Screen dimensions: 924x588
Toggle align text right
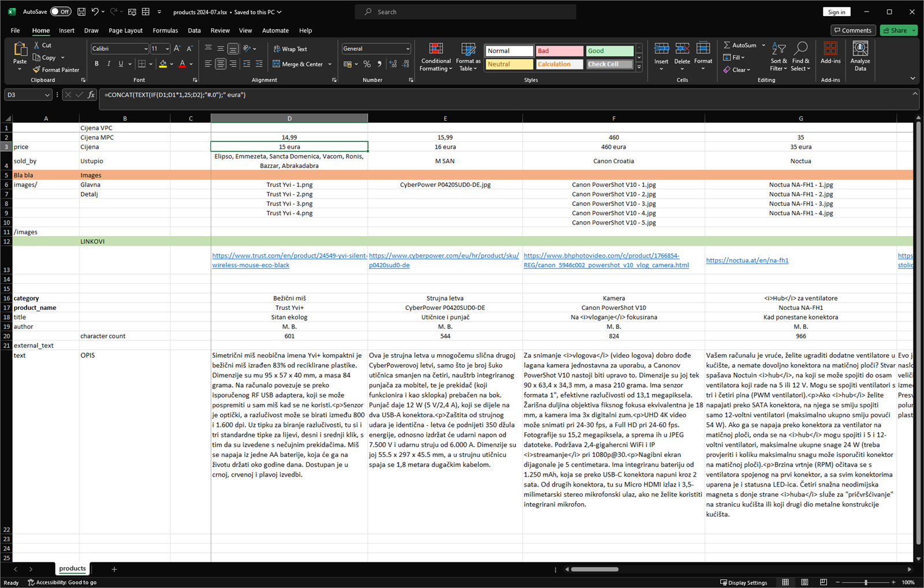click(x=233, y=64)
